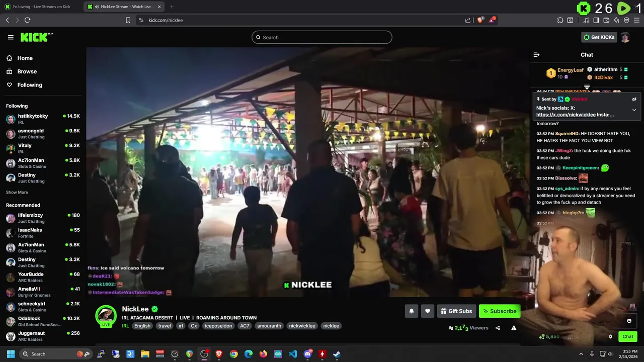The width and height of the screenshot is (644, 362).
Task: Open hstikkytokky channel in Following
Action: point(43,119)
